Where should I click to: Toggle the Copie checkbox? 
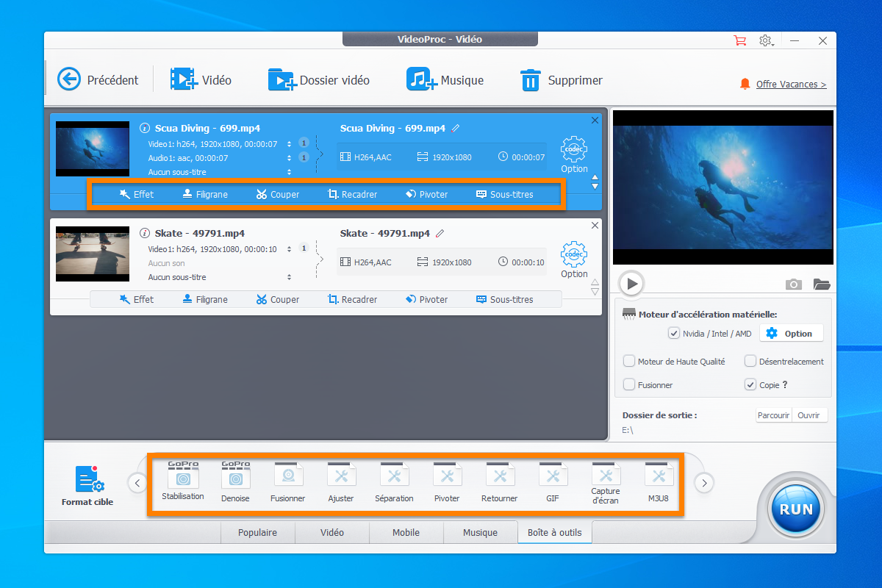point(750,384)
